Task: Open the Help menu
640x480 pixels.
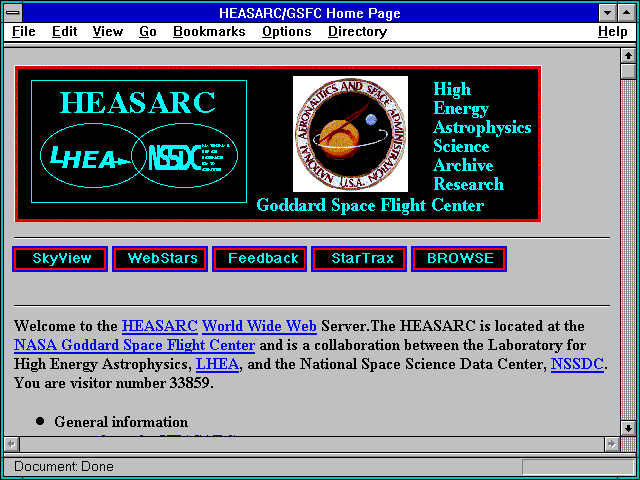Action: coord(613,32)
